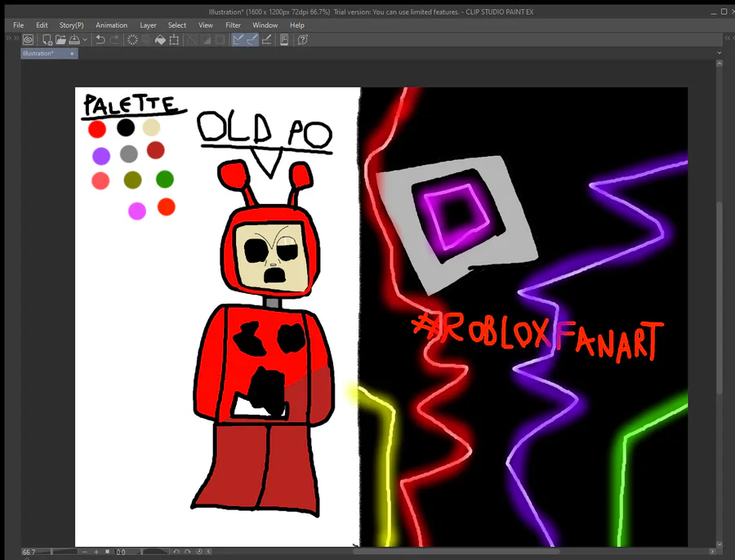Open the Story(P) menu
The image size is (735, 560).
pyautogui.click(x=71, y=25)
